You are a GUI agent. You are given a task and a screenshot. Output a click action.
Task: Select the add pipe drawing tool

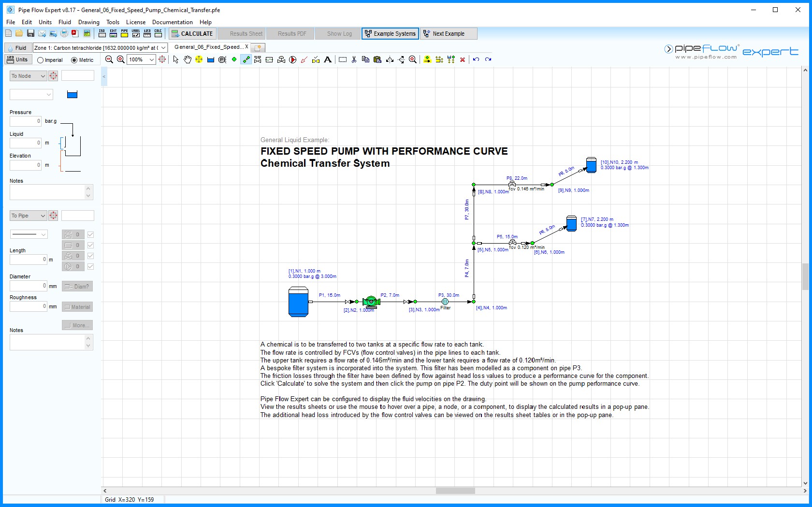click(246, 59)
